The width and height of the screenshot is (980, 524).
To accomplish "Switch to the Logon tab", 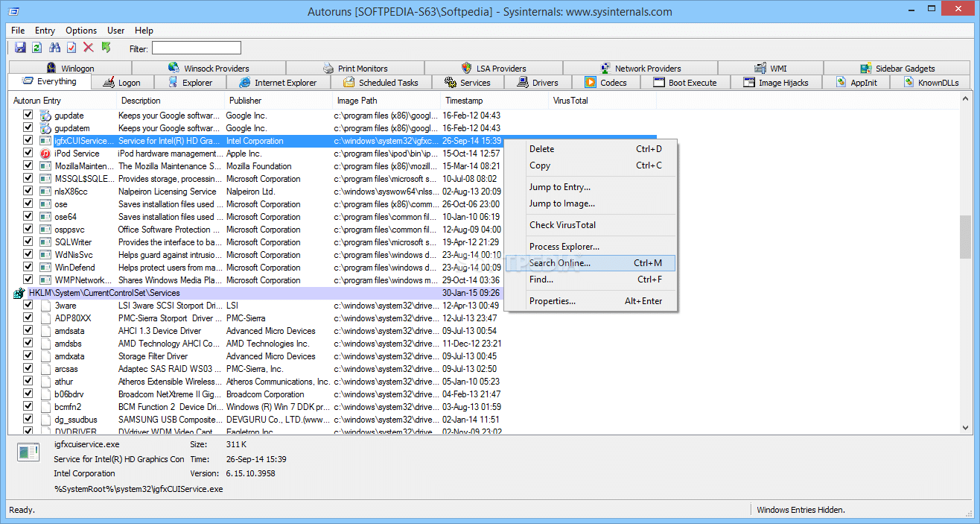I will [x=122, y=83].
